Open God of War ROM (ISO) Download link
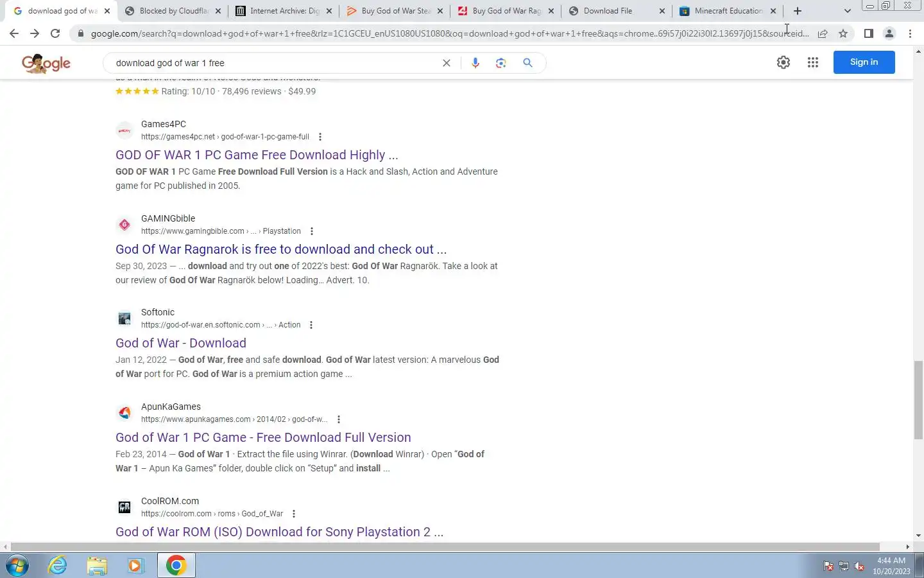This screenshot has height=578, width=924. (x=279, y=532)
